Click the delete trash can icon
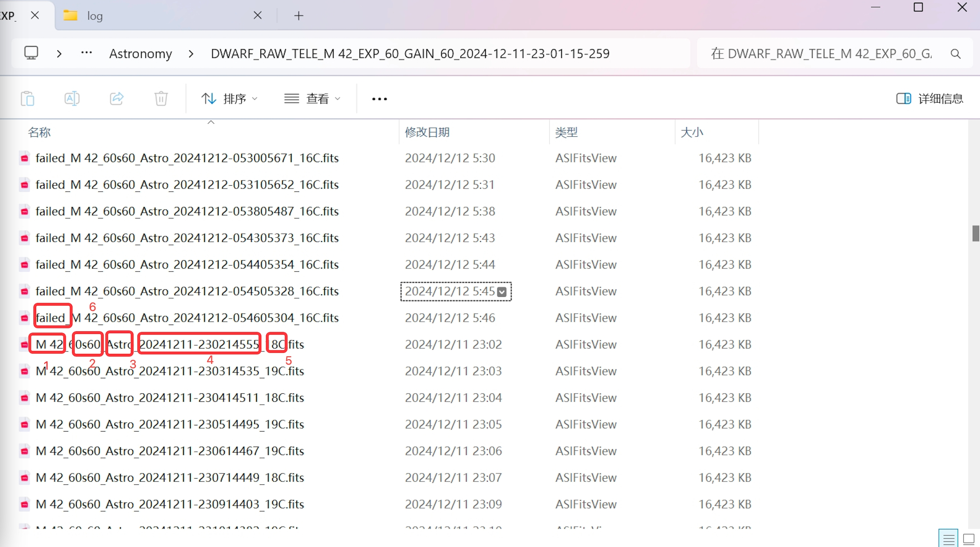Screen dimensions: 980x547 (x=161, y=99)
